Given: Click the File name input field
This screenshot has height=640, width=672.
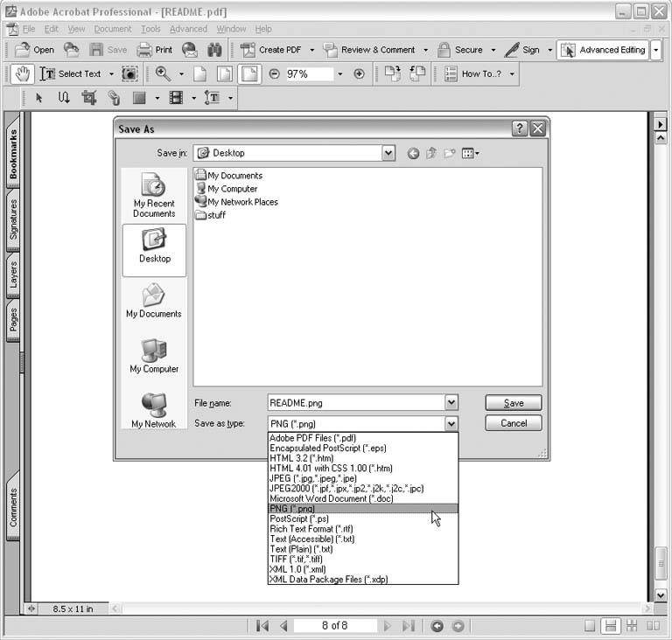Looking at the screenshot, I should [x=355, y=403].
